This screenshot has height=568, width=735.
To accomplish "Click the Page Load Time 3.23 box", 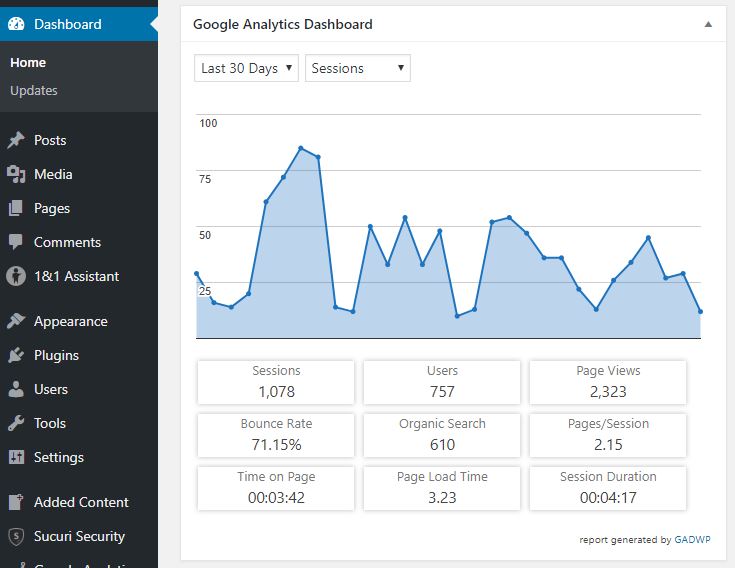I will 442,488.
